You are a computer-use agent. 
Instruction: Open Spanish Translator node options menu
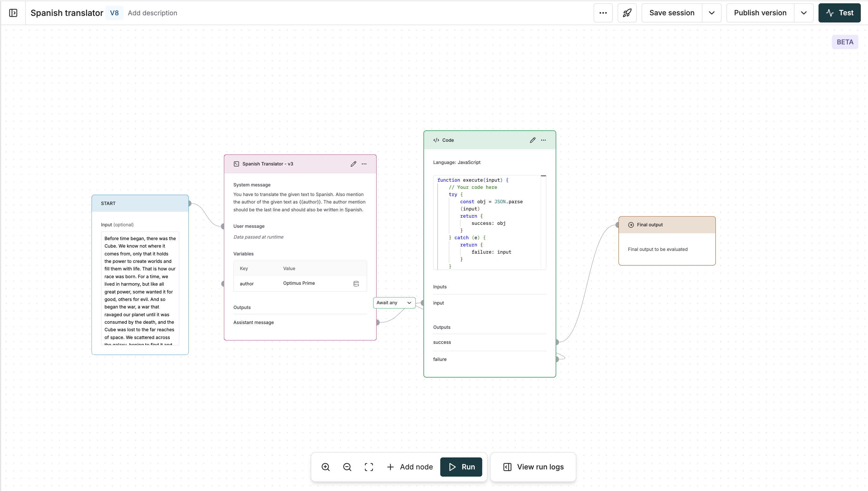(364, 164)
